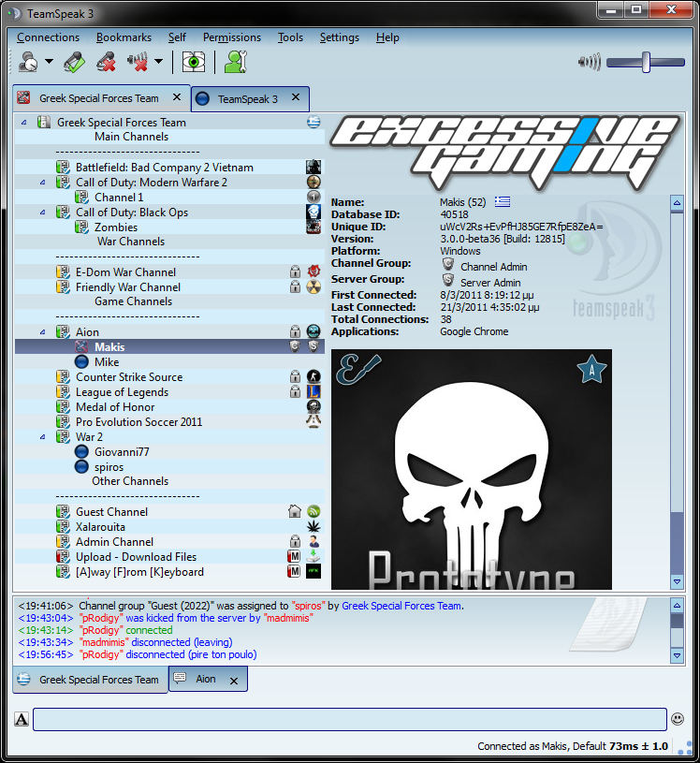Collapse Call of Duty: Modern Warfare 2 channel
Viewport: 700px width, 763px height.
(43, 183)
